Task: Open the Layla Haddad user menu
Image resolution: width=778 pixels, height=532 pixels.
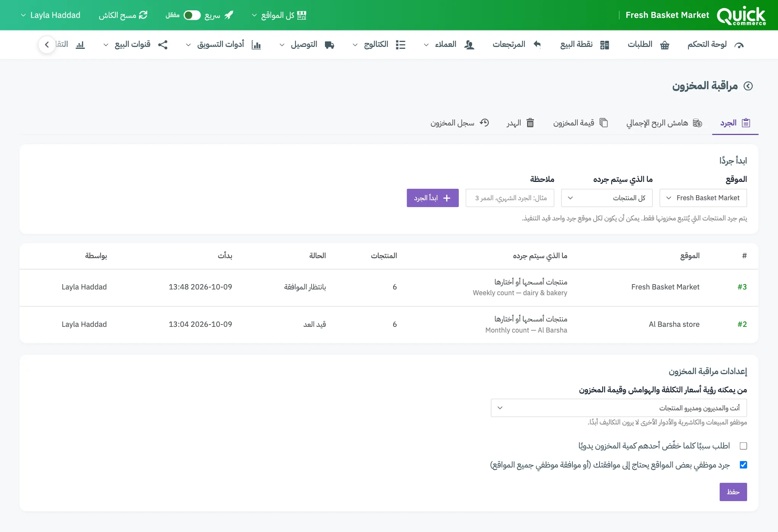Action: point(50,15)
